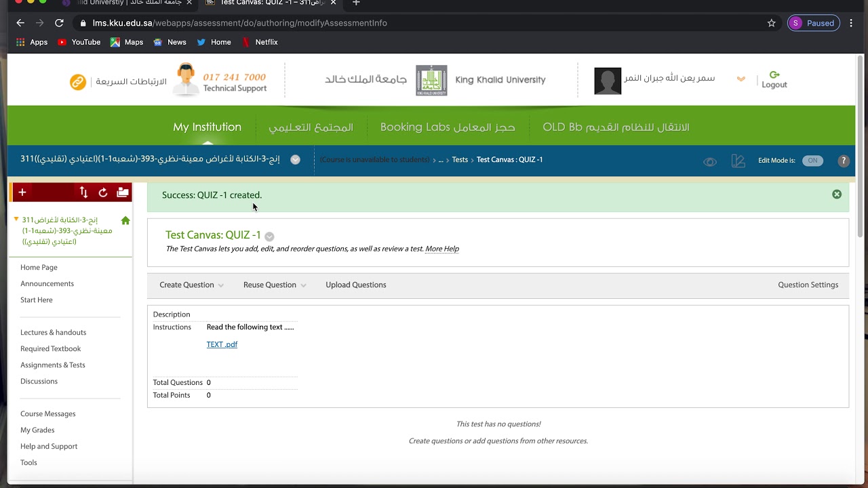Open Chrome three-dot menu

pos(852,23)
